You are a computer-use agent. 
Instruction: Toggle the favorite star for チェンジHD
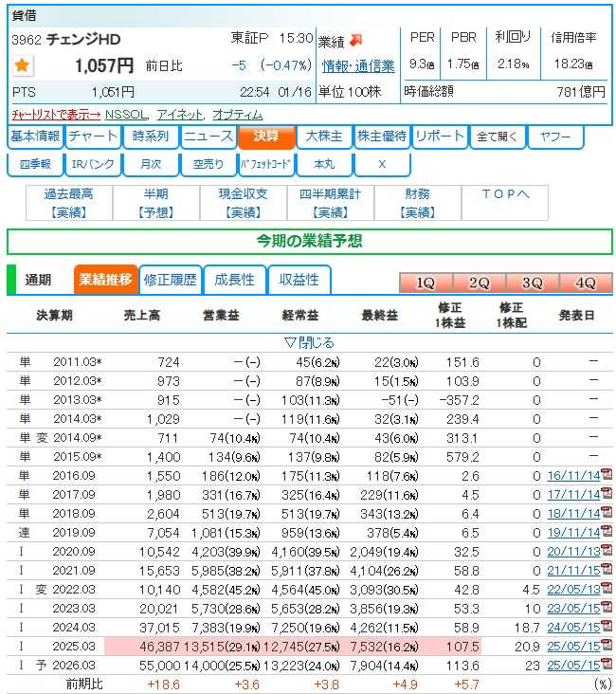point(22,65)
